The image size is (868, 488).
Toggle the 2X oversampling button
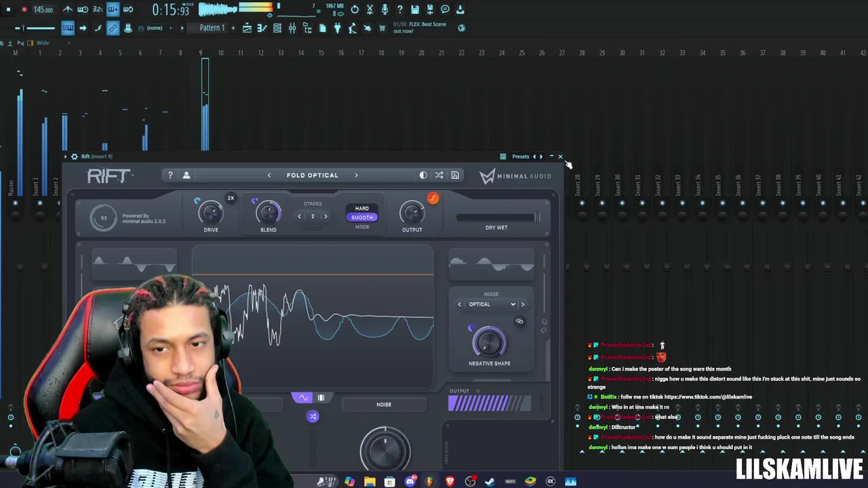coord(231,199)
